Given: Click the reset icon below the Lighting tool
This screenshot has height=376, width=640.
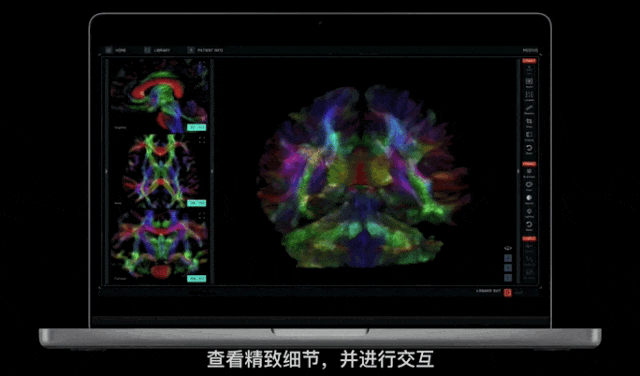Looking at the screenshot, I should pos(529,225).
